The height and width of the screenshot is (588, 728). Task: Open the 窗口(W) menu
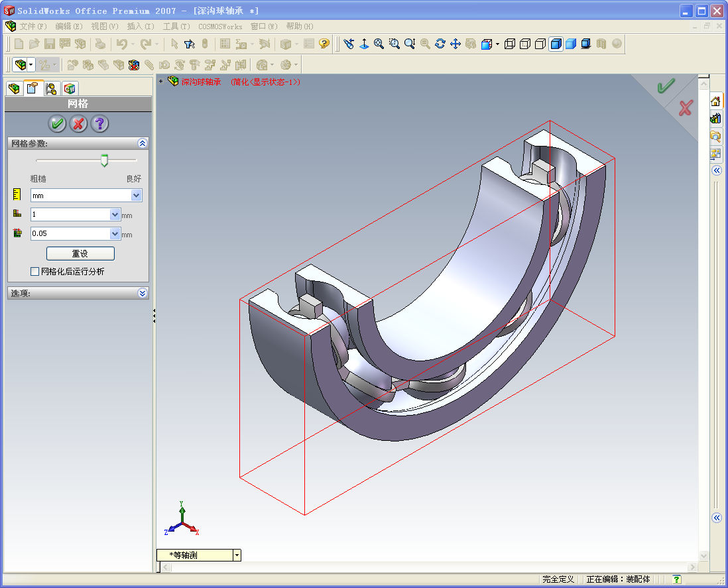pos(264,27)
